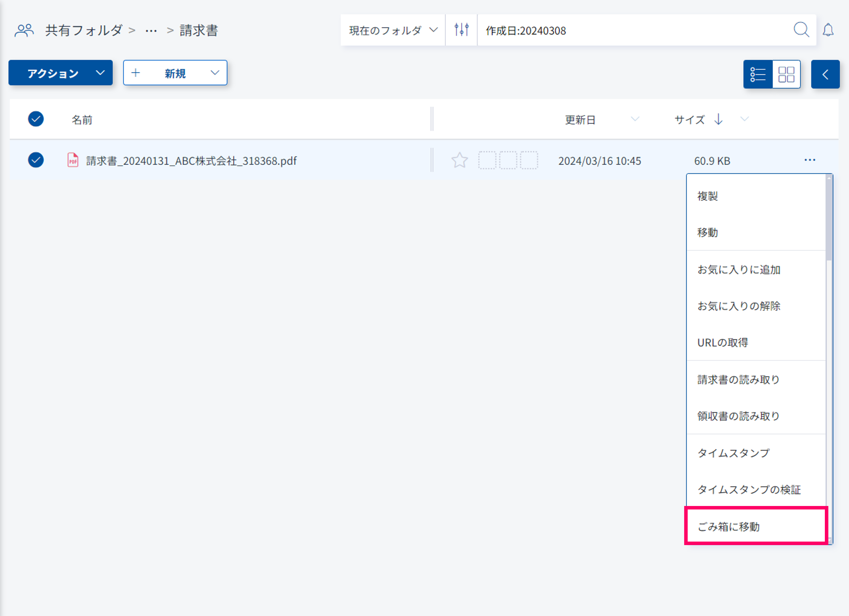849x616 pixels.
Task: Expand the アクション dropdown
Action: [61, 73]
